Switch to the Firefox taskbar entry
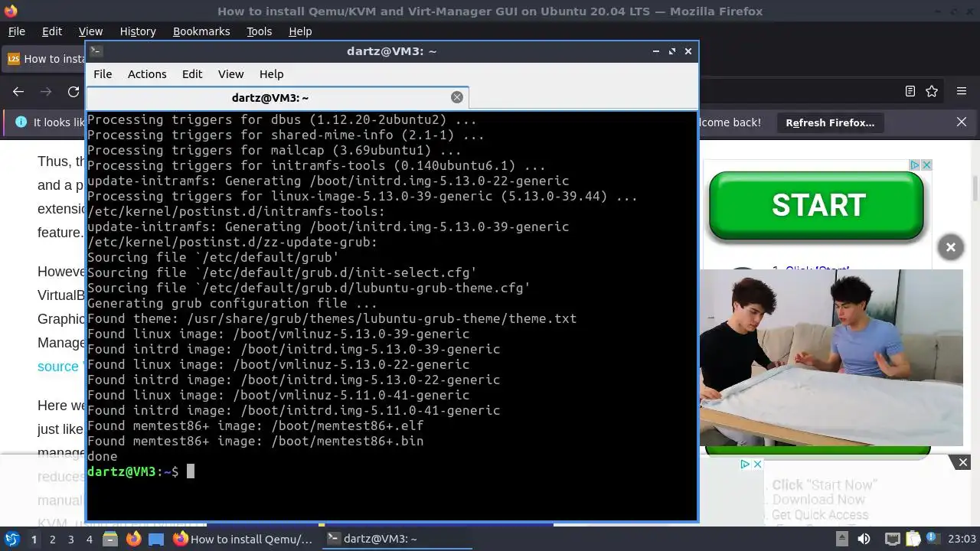This screenshot has height=551, width=980. tap(243, 539)
